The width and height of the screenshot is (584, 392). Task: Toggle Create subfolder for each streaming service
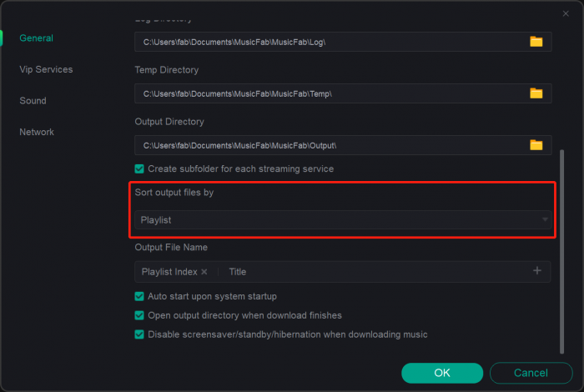point(139,168)
